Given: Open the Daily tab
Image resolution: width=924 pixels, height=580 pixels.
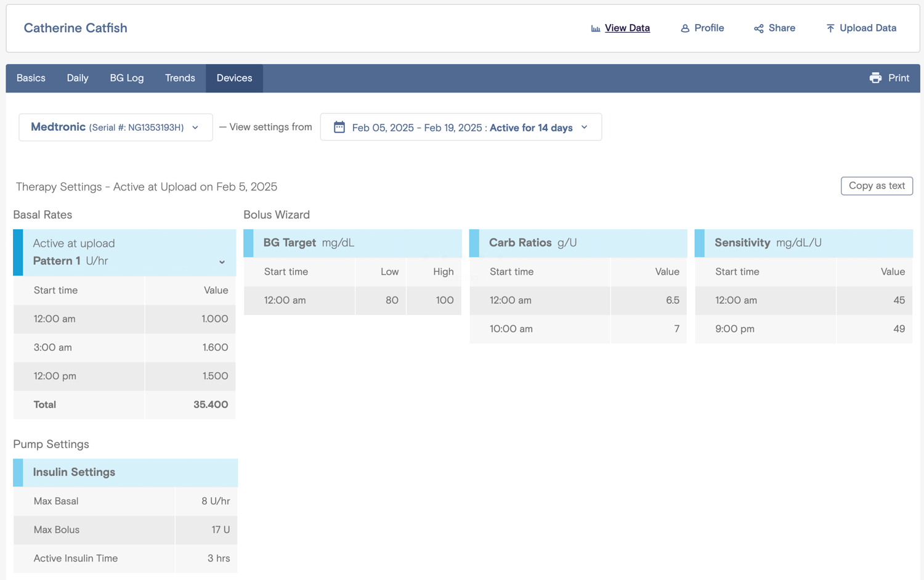Looking at the screenshot, I should (x=78, y=78).
